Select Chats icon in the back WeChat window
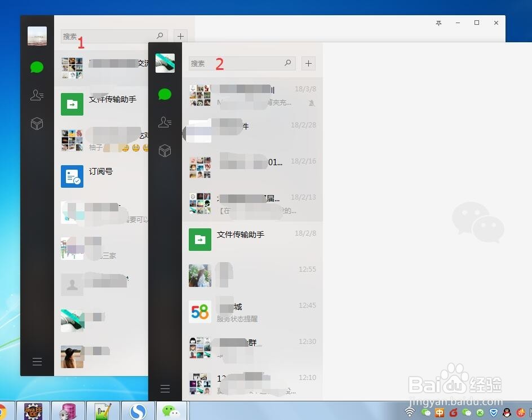This screenshot has height=420, width=532. (x=37, y=67)
